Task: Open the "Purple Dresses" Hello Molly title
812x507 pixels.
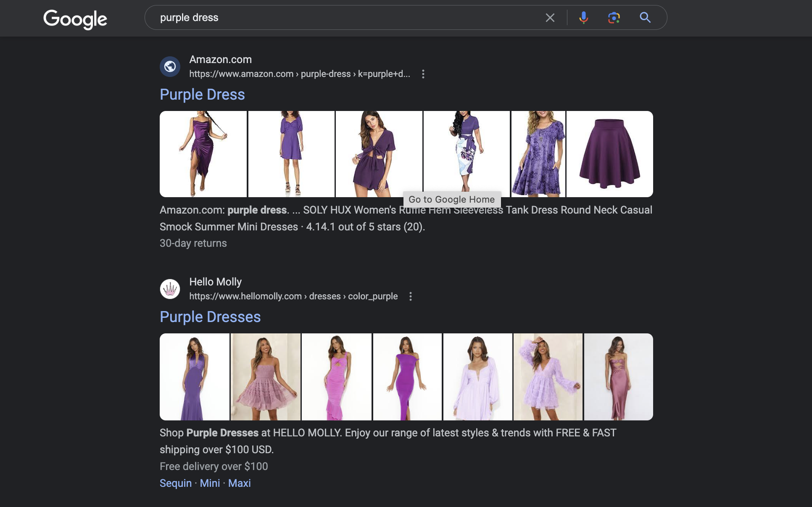Action: click(x=210, y=317)
